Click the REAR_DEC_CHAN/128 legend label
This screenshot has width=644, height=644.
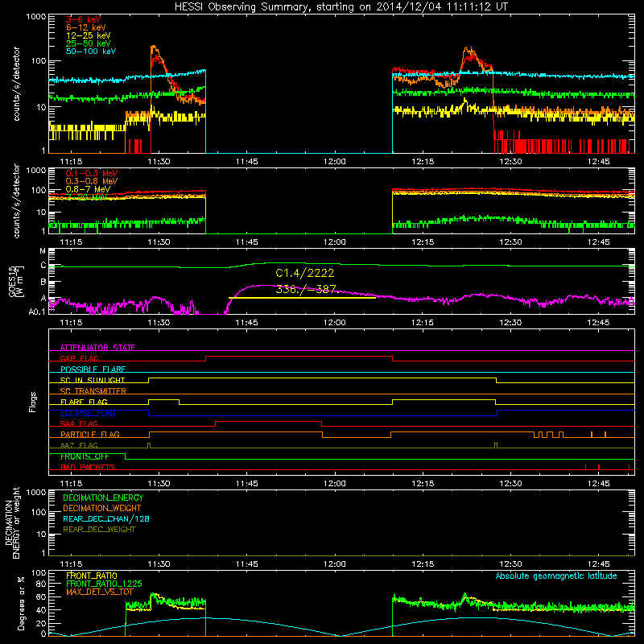(106, 518)
